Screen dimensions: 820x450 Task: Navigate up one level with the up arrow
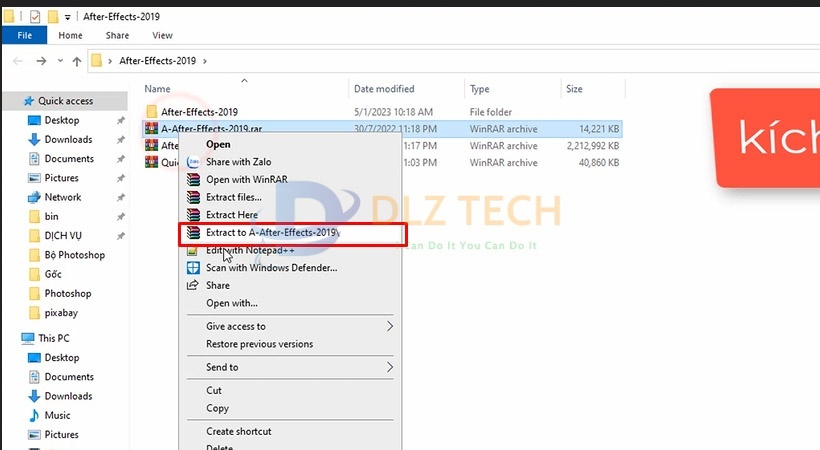point(77,61)
